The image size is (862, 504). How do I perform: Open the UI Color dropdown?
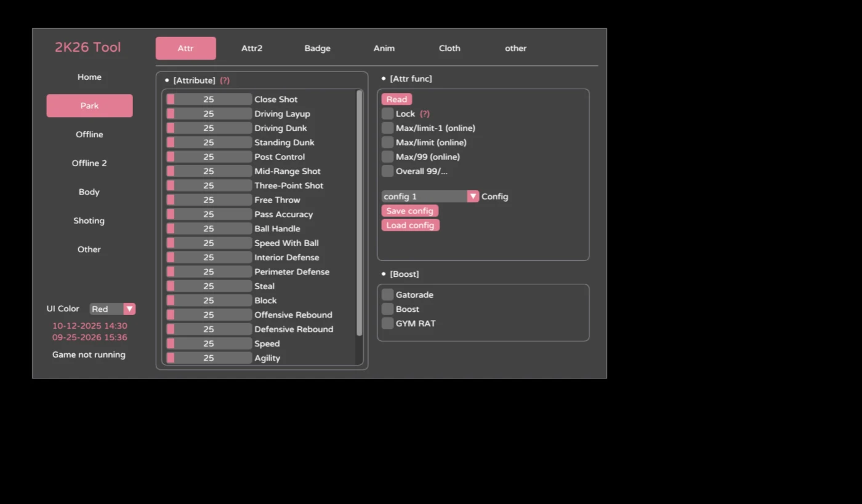[x=129, y=309]
